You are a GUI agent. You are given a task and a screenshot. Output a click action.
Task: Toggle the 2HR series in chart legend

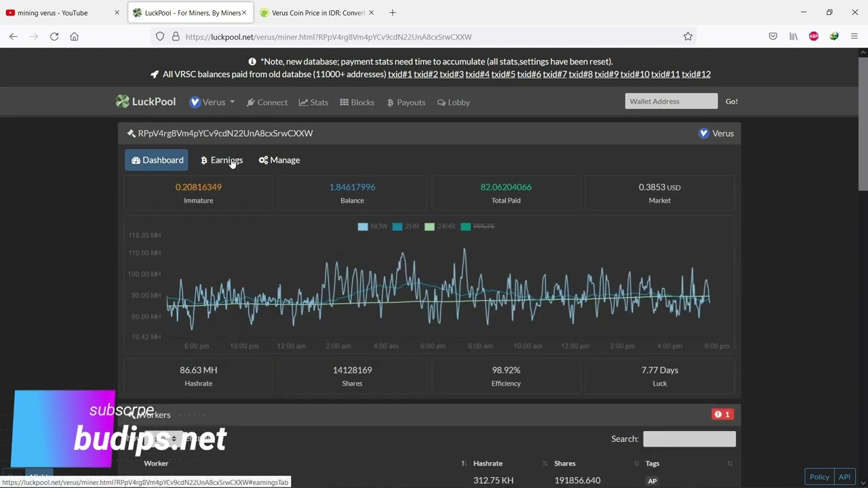click(406, 226)
